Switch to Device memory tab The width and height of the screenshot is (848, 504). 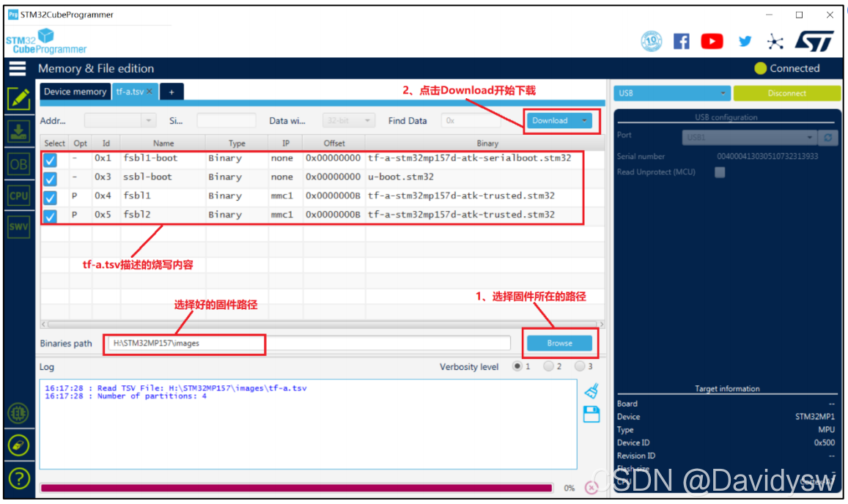pyautogui.click(x=75, y=92)
